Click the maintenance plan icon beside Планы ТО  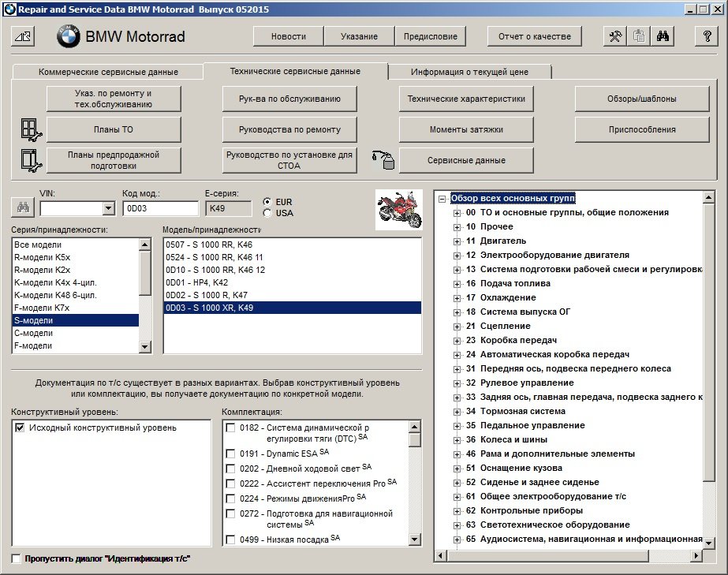coord(30,129)
